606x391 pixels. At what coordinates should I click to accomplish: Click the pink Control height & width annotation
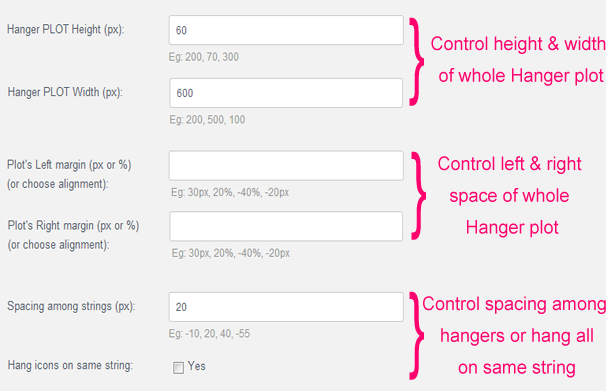pos(518,60)
